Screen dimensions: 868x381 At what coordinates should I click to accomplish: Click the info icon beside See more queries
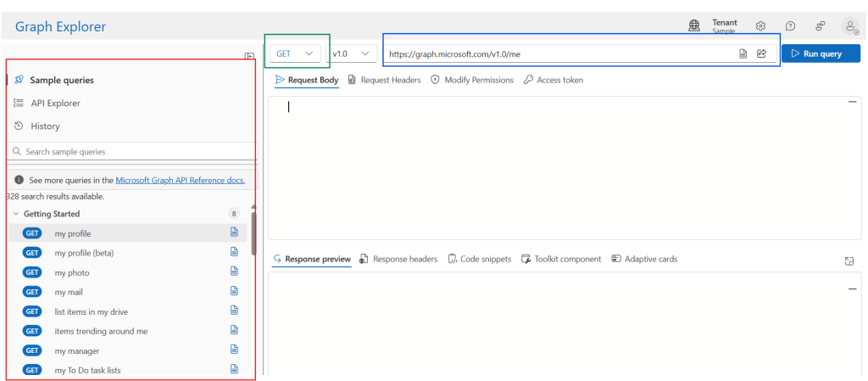19,180
